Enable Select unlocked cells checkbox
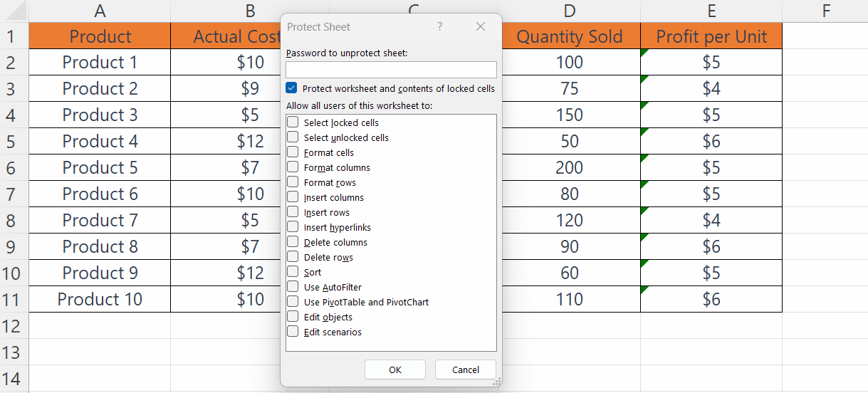This screenshot has height=393, width=868. (x=293, y=137)
